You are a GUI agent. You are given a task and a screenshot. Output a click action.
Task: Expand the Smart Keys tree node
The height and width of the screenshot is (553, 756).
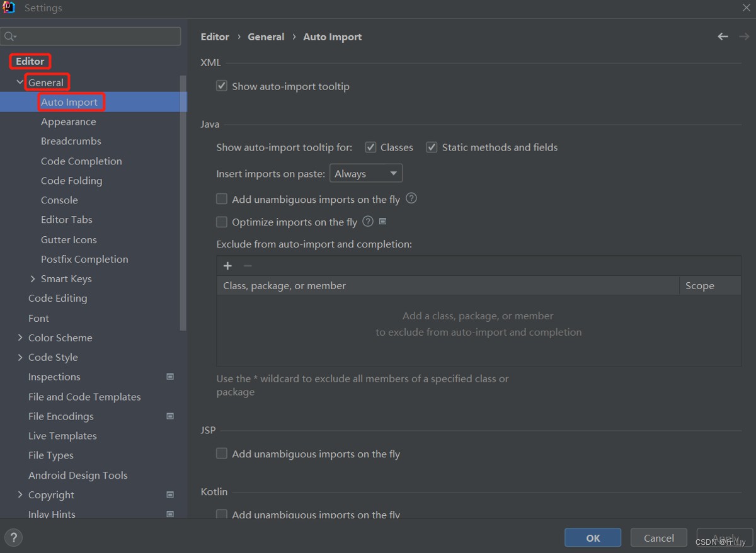coord(33,279)
